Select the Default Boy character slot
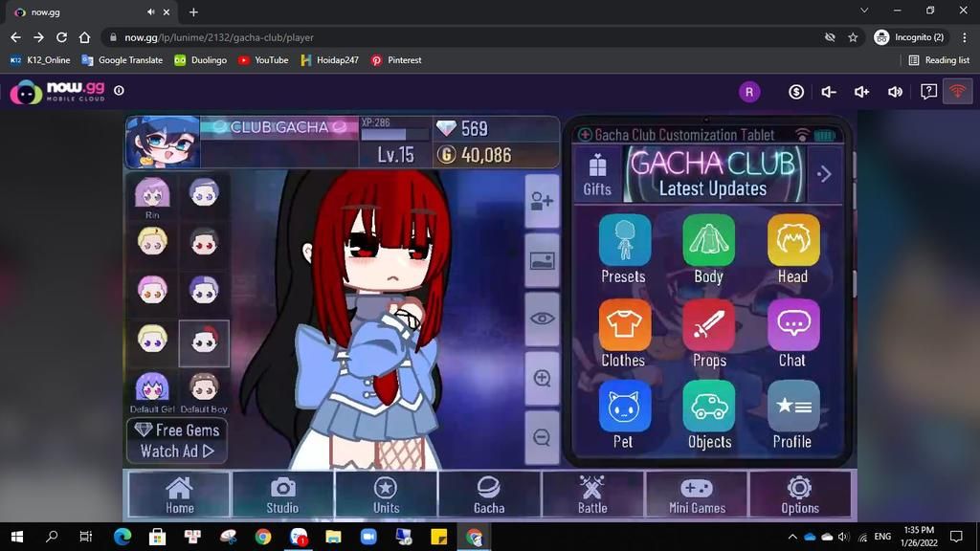Viewport: 980px width, 551px height. [x=204, y=391]
